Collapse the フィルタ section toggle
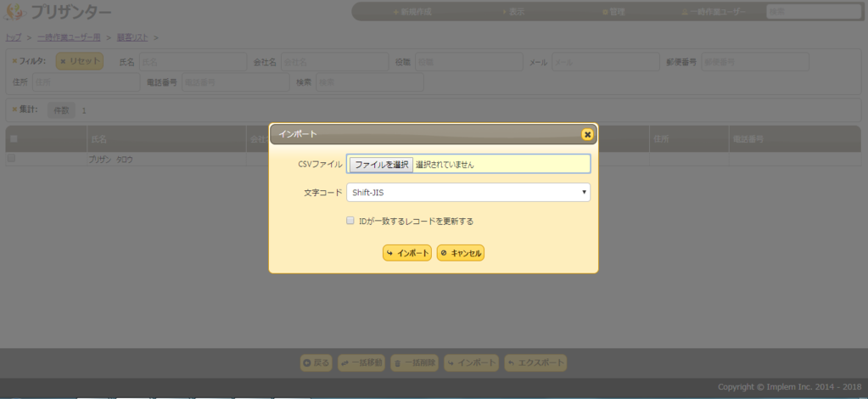Screen dimensions: 868x399 [29, 61]
